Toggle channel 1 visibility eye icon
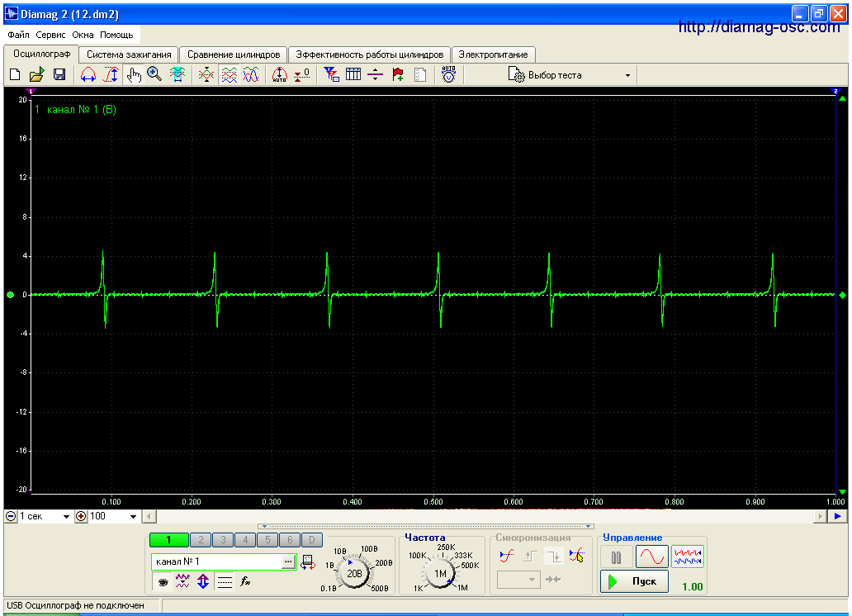The image size is (852, 616). pyautogui.click(x=163, y=582)
